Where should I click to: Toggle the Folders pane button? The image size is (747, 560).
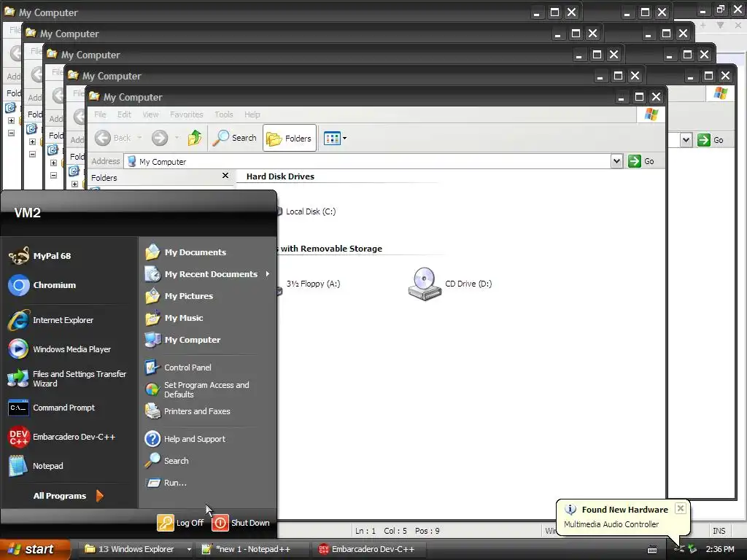pyautogui.click(x=289, y=138)
